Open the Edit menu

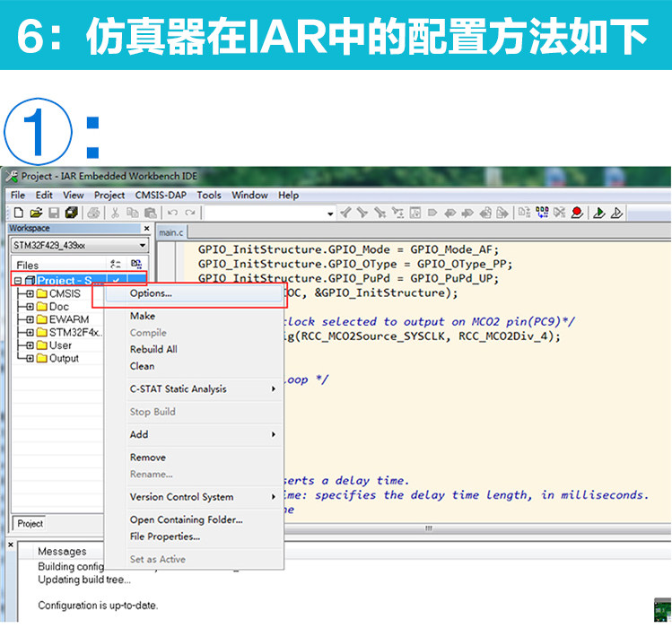(x=44, y=195)
